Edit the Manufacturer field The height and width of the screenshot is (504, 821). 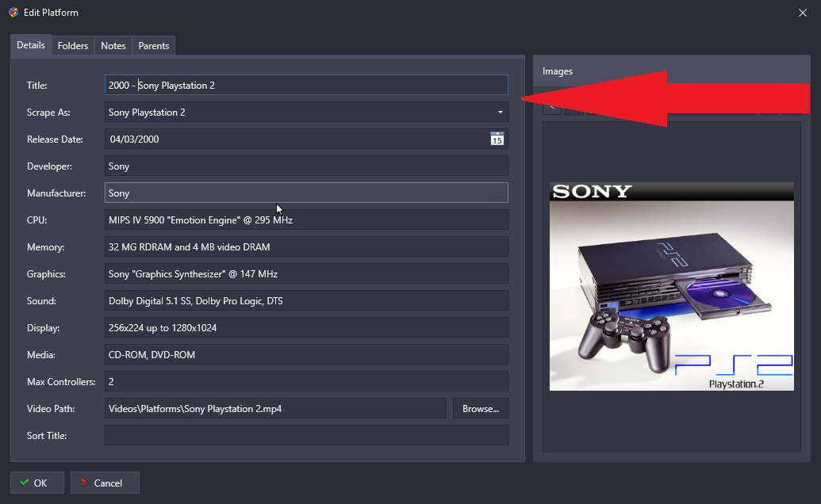tap(306, 193)
